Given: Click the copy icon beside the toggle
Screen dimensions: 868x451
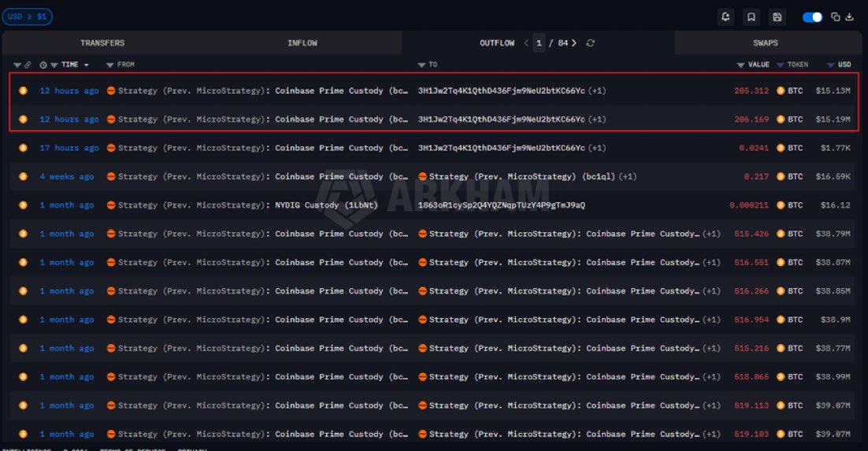Looking at the screenshot, I should tap(836, 17).
